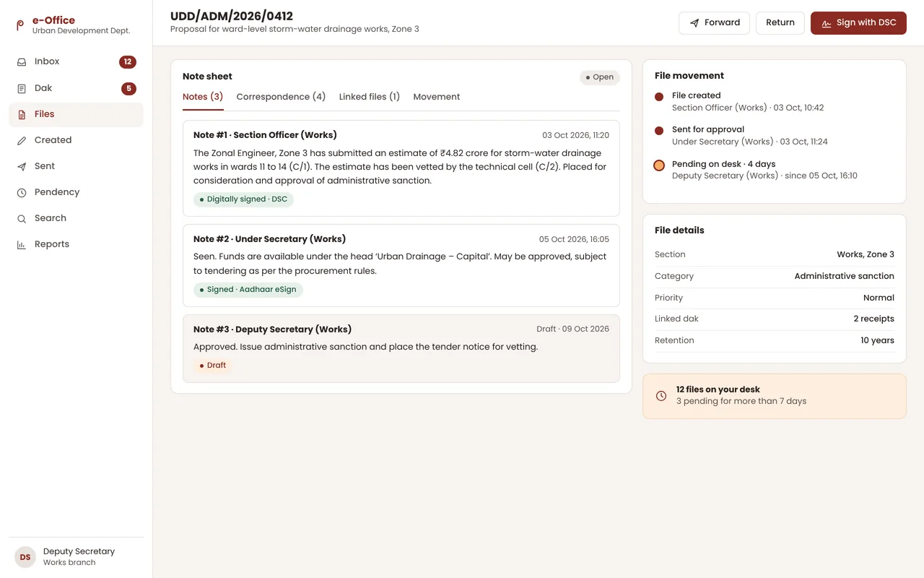This screenshot has width=924, height=578.
Task: Click the 'Administrative sanction' category value
Action: tap(844, 276)
